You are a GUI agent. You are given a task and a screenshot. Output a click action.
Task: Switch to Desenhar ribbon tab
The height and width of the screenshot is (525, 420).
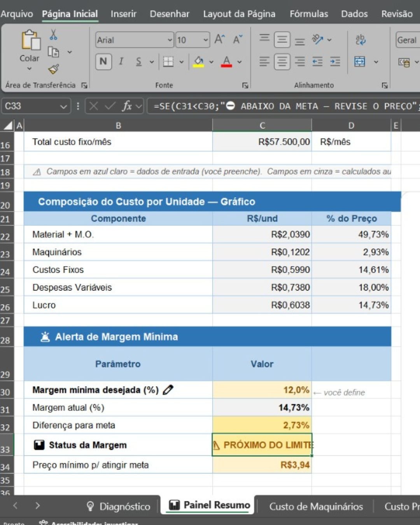170,14
